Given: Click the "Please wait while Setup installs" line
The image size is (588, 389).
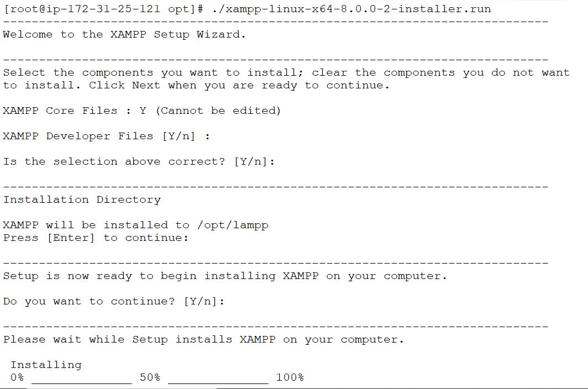Looking at the screenshot, I should point(203,339).
